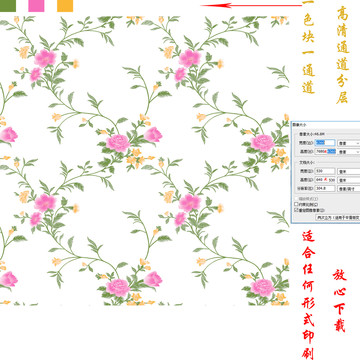Click the resolution field showing 304.8
Image resolution: width=360 pixels, height=360 pixels.
point(325,189)
